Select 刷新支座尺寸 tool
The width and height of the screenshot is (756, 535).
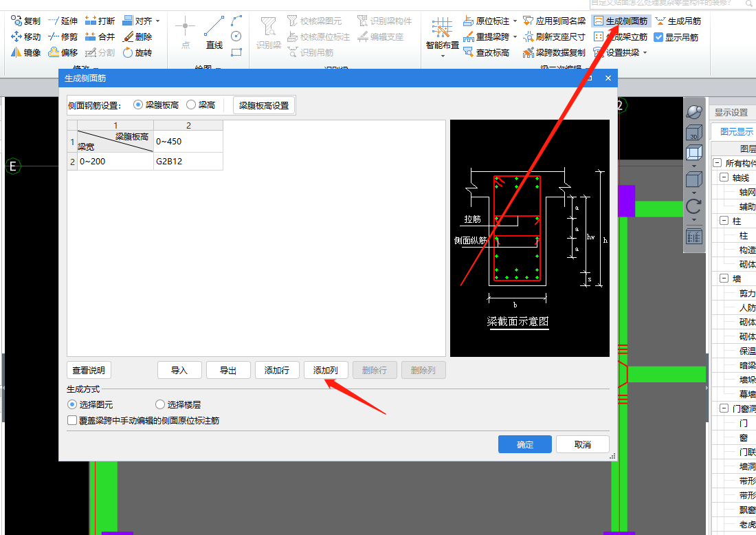point(554,36)
